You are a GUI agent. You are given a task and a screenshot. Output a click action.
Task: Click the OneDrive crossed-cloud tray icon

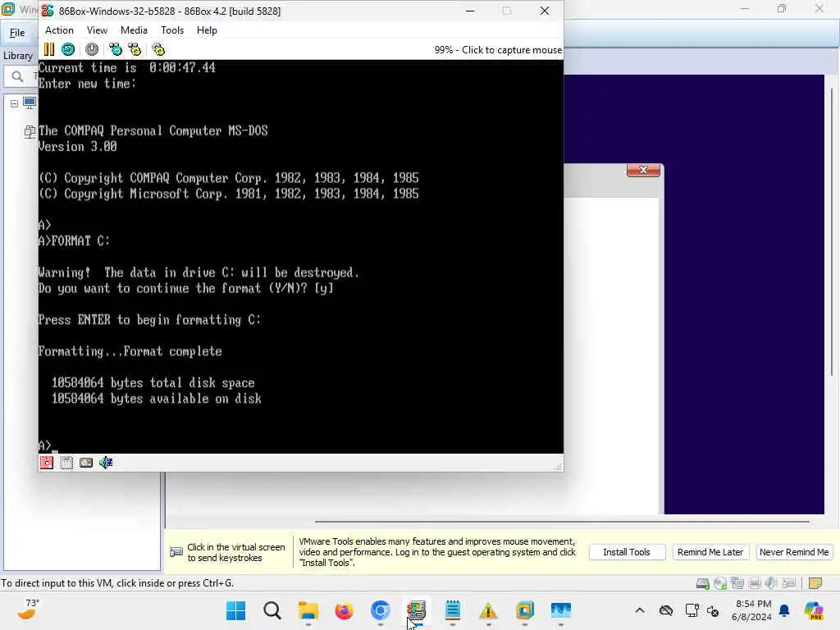(x=666, y=610)
